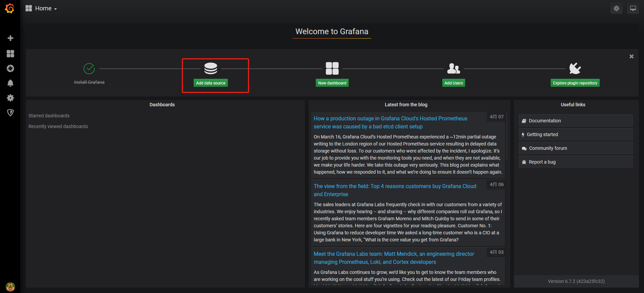The width and height of the screenshot is (644, 293).
Task: Click the Recently viewed dashboards heading
Action: pos(58,126)
